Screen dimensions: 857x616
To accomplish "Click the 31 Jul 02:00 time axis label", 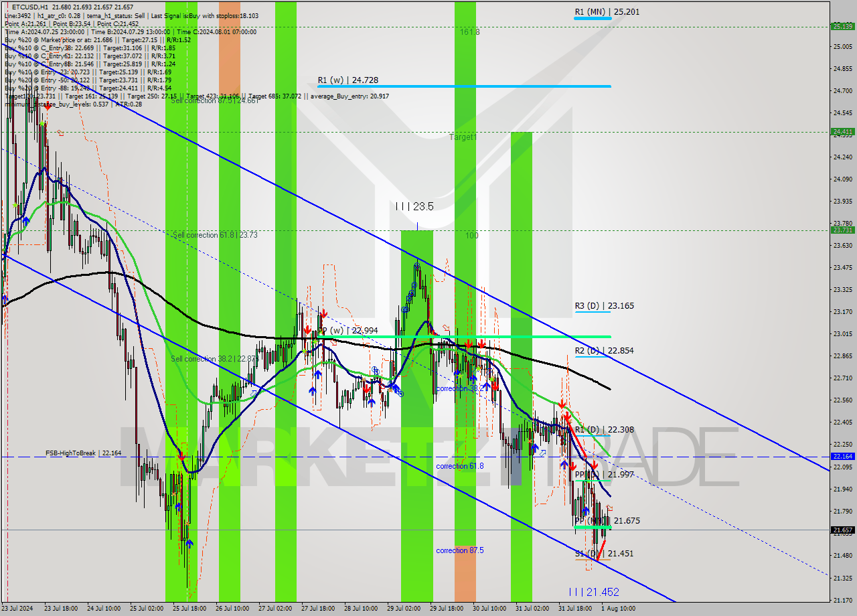I will click(532, 609).
